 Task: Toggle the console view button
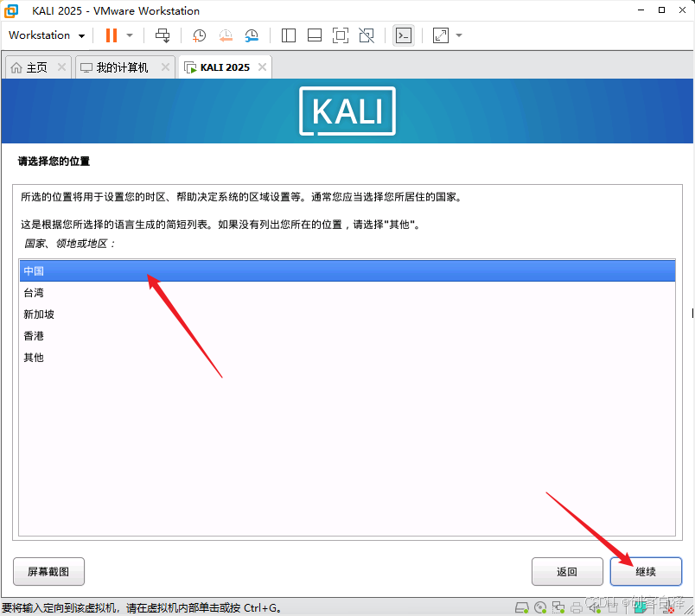tap(404, 35)
